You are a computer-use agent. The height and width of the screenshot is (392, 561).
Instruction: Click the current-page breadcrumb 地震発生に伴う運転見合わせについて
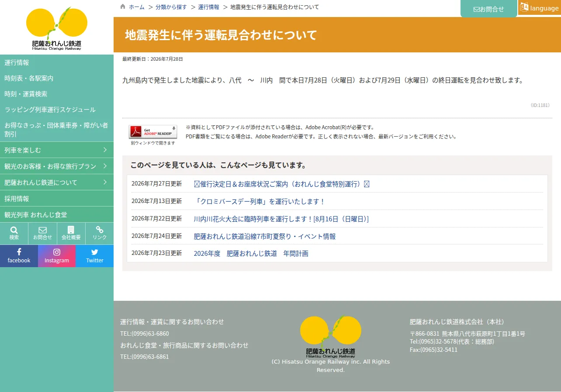point(274,7)
